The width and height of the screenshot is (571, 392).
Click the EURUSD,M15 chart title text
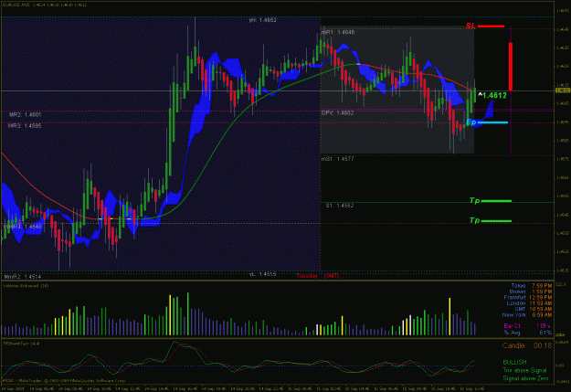(x=45, y=5)
